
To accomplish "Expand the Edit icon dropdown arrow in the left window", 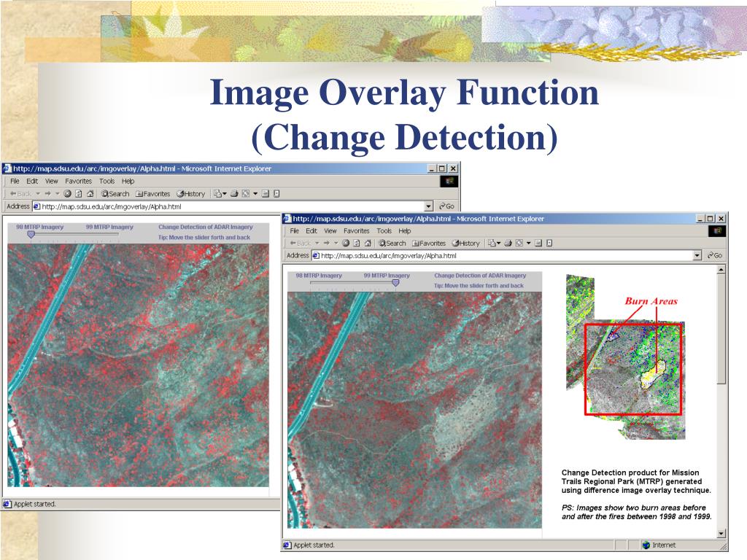I will coord(255,194).
